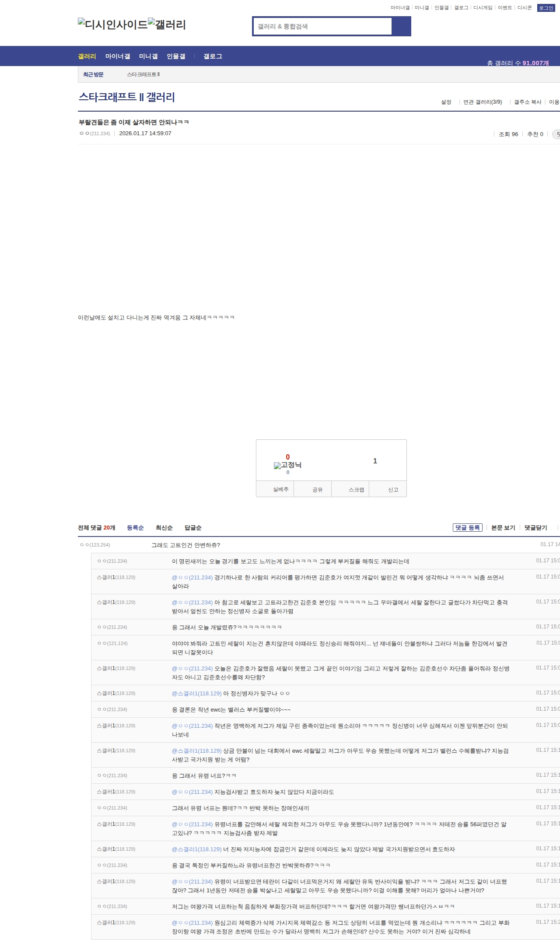Open the 디시게임 top link
Viewport: 560px width, 940px height.
(483, 8)
